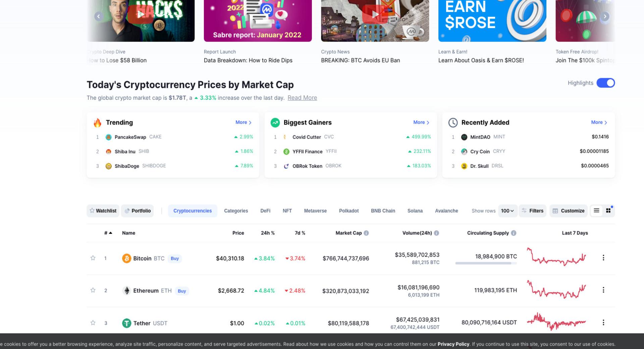
Task: Expand the Biggest Gainers More link
Action: tap(421, 122)
